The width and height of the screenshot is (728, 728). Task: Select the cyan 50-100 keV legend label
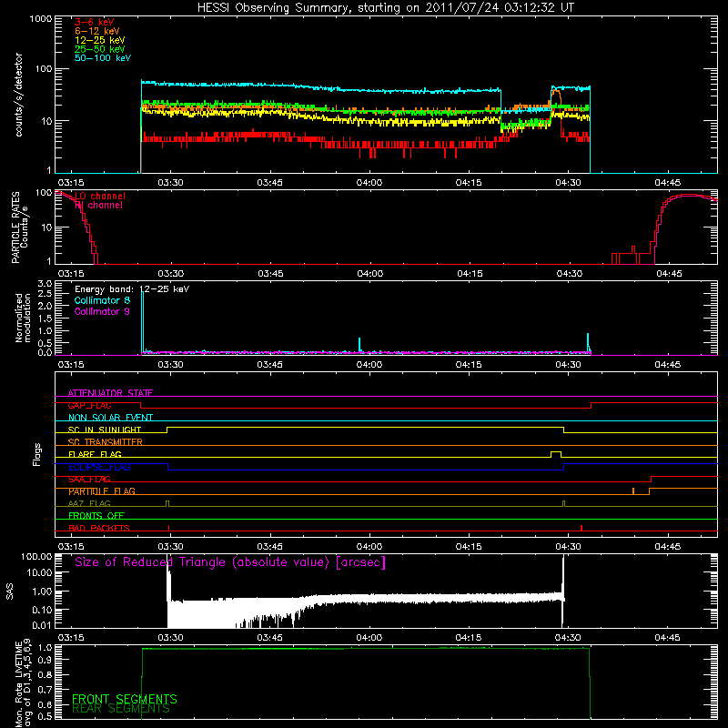point(103,58)
